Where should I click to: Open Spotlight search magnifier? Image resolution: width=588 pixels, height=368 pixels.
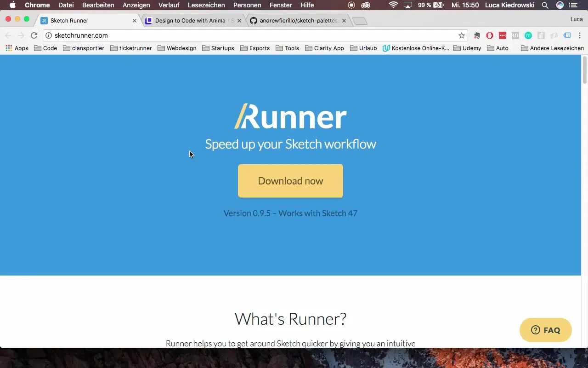point(545,5)
